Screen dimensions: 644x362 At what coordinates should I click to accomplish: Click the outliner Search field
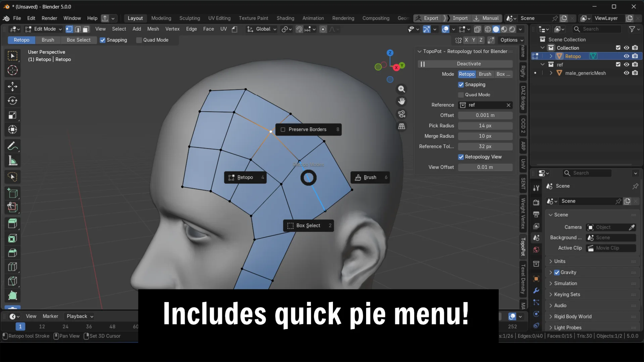coord(597,29)
